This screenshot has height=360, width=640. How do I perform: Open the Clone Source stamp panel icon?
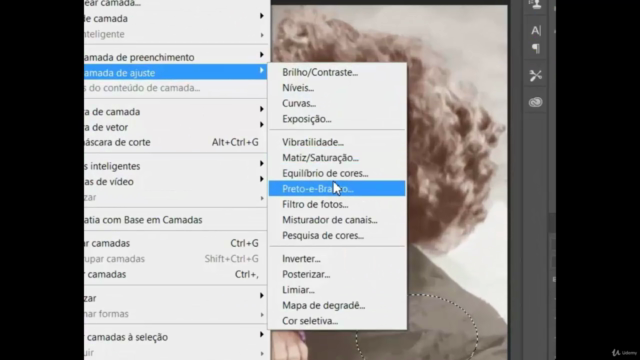tap(536, 4)
